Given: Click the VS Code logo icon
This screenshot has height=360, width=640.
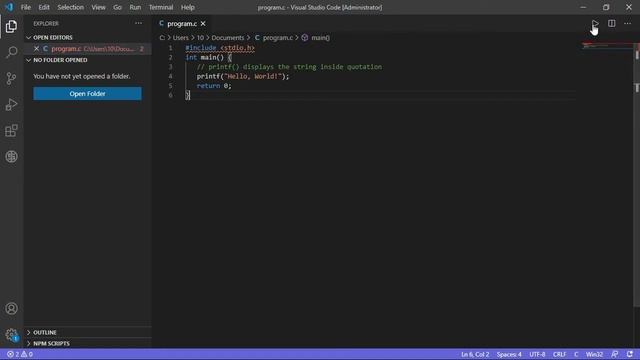Looking at the screenshot, I should point(9,7).
